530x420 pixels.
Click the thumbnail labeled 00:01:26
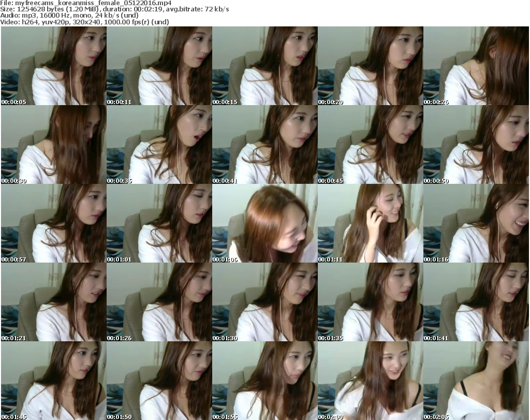pyautogui.click(x=159, y=302)
